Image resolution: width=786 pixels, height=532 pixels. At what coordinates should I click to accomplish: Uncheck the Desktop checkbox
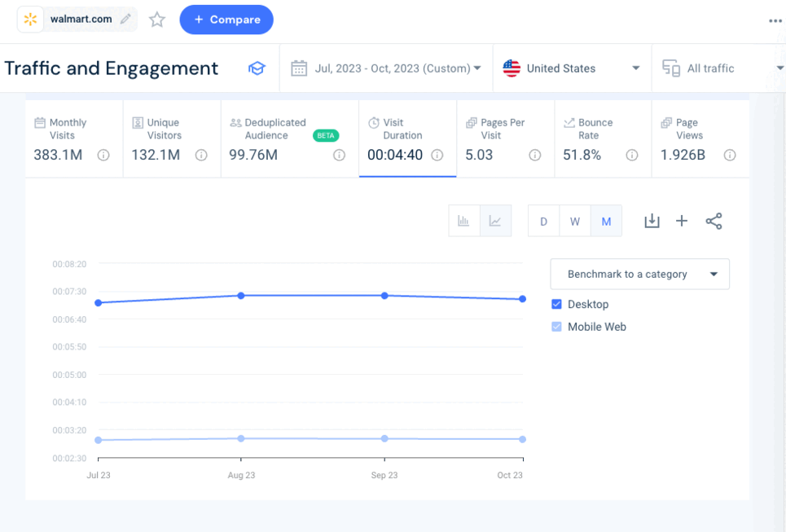coord(557,304)
